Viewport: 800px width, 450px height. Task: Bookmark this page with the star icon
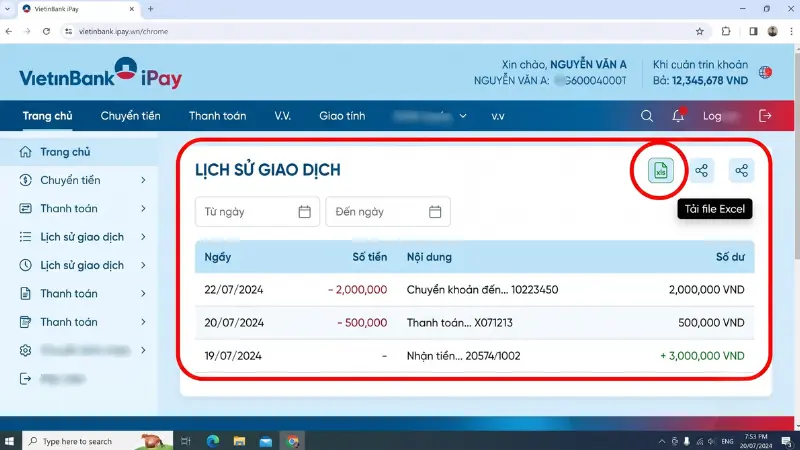699,31
